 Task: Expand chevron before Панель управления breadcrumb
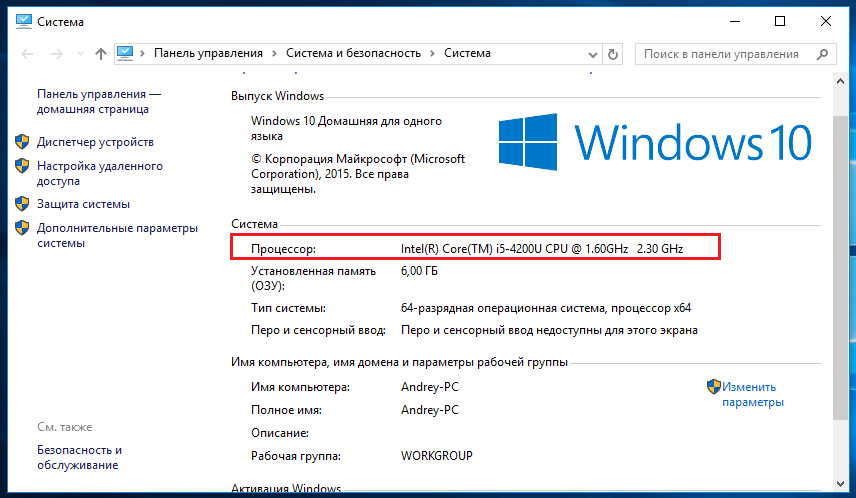142,53
